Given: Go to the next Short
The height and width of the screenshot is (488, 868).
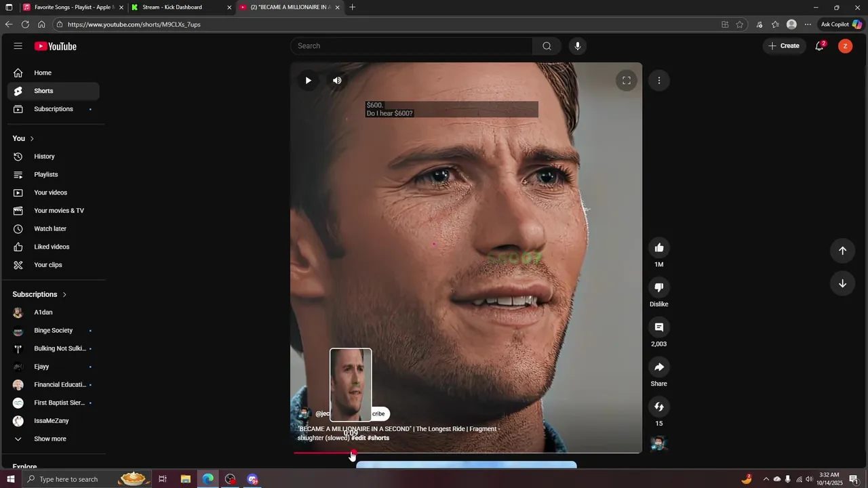Looking at the screenshot, I should click(x=842, y=283).
